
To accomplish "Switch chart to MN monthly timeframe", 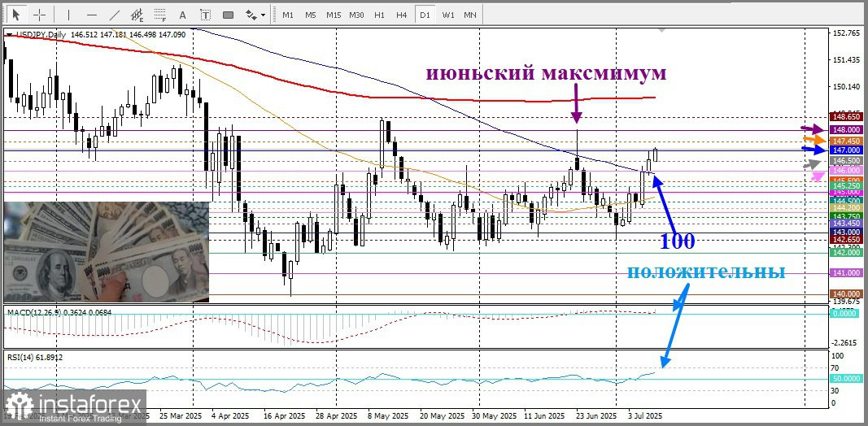I will [x=470, y=15].
